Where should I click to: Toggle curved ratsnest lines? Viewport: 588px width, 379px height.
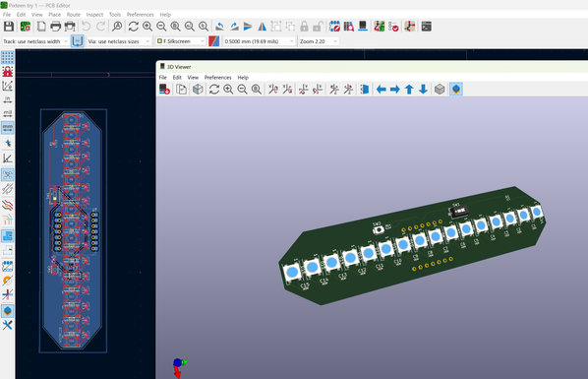[8, 189]
